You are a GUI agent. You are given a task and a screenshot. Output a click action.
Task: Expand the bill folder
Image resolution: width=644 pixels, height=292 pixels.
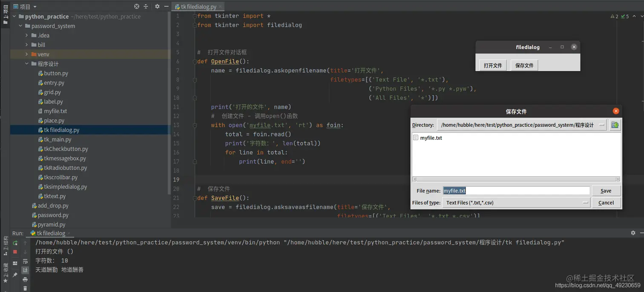pyautogui.click(x=27, y=45)
